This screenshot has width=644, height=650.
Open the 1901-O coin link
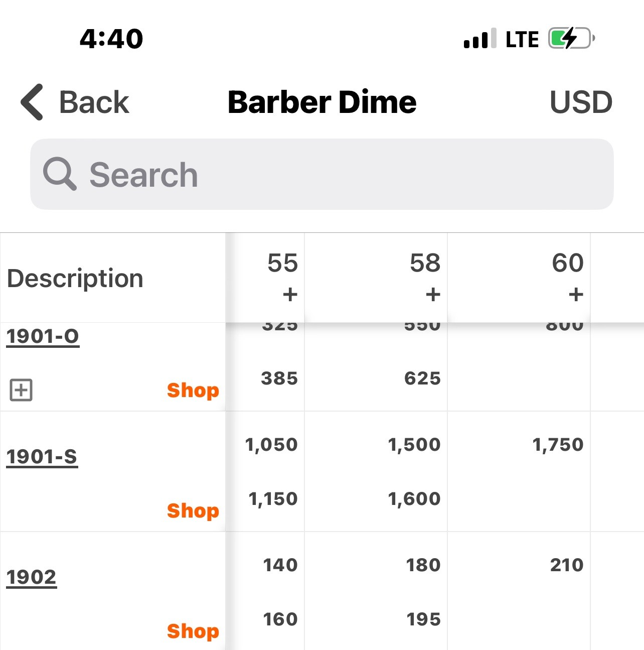coord(43,336)
